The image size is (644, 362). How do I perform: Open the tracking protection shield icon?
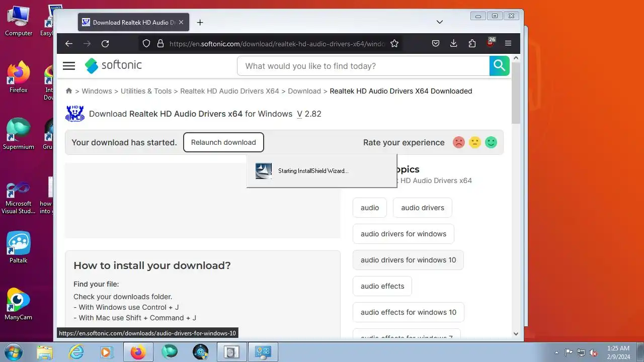[x=146, y=44]
